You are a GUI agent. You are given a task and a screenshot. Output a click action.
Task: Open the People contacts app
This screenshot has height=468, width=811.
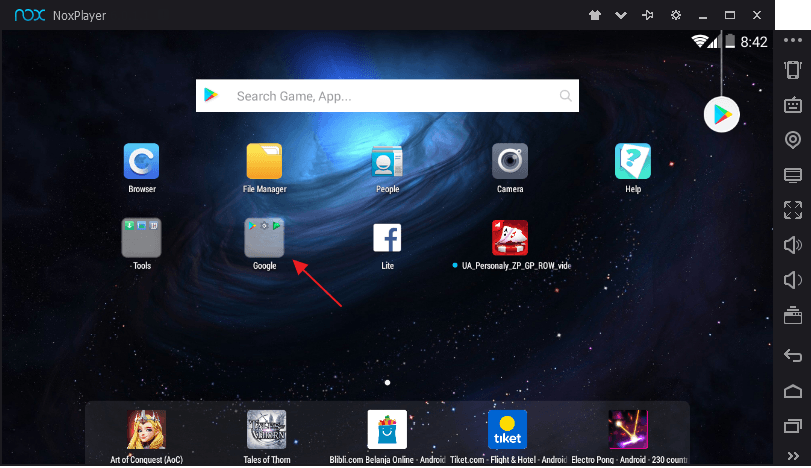click(x=387, y=161)
